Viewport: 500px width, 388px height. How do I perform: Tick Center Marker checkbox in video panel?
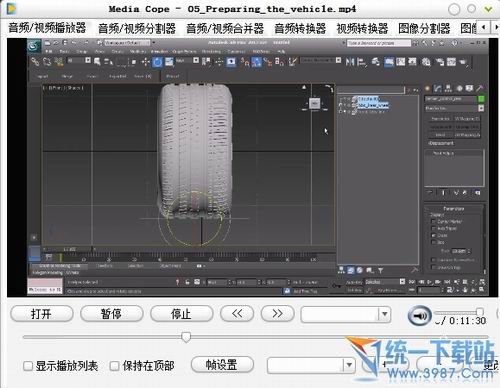coord(433,221)
